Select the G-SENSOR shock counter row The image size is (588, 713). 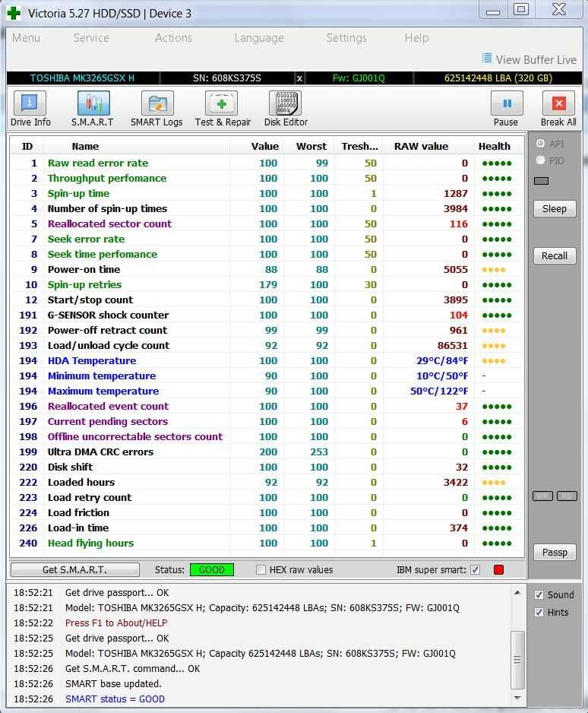[x=267, y=315]
